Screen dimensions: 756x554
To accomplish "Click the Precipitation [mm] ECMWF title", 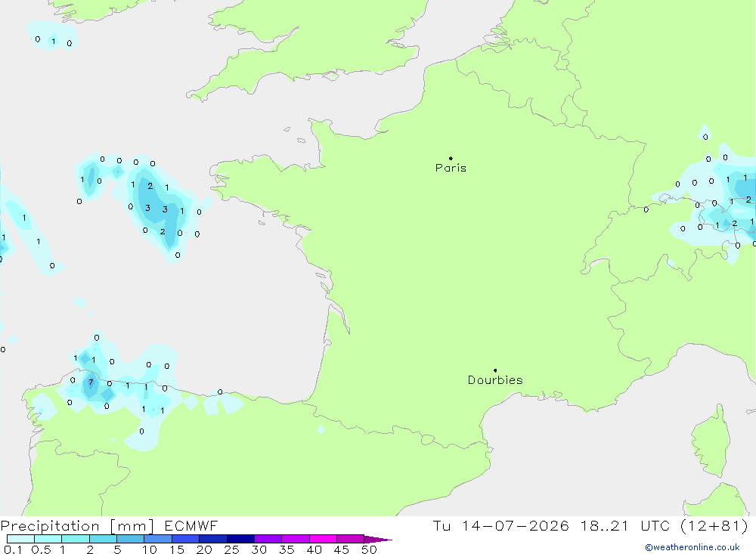I will click(x=110, y=526).
